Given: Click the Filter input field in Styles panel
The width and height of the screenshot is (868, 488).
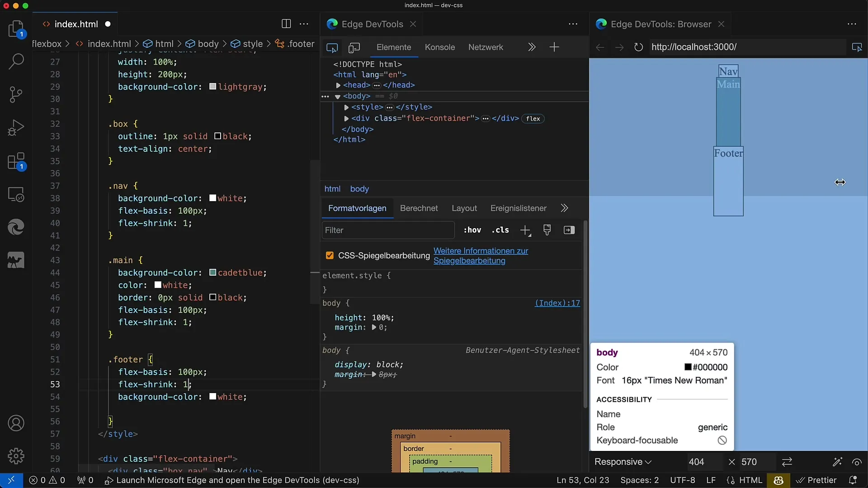Looking at the screenshot, I should pos(387,230).
